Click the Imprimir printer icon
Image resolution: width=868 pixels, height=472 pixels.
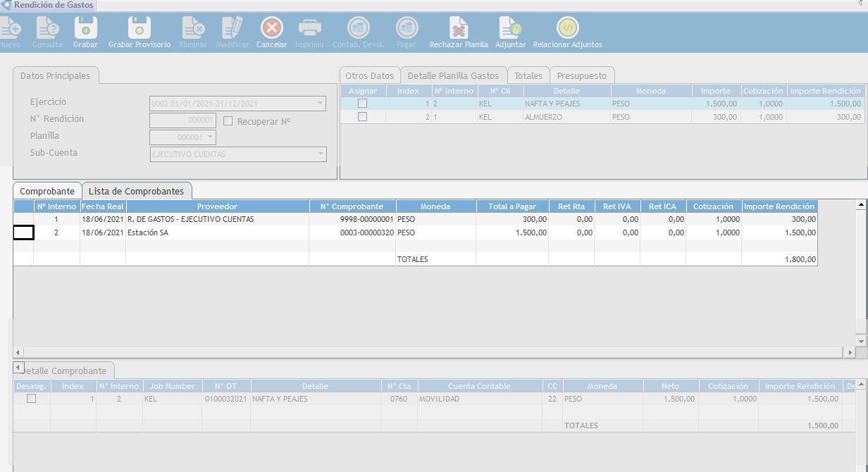point(310,29)
